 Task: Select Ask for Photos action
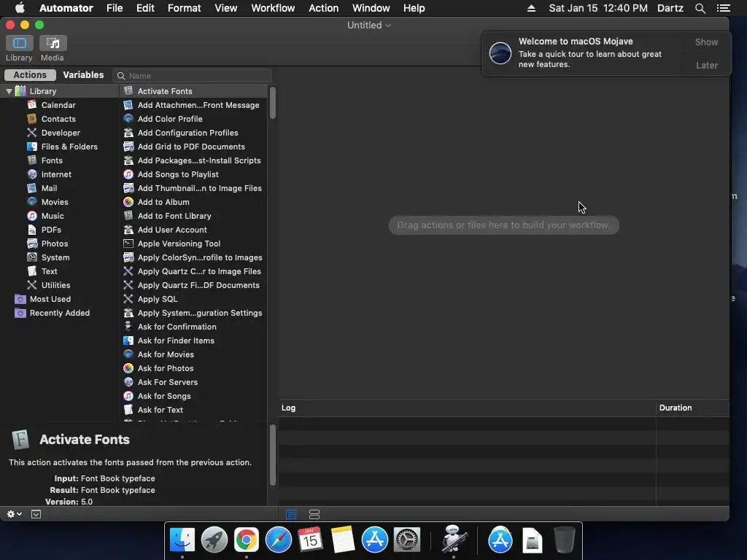click(x=194, y=368)
